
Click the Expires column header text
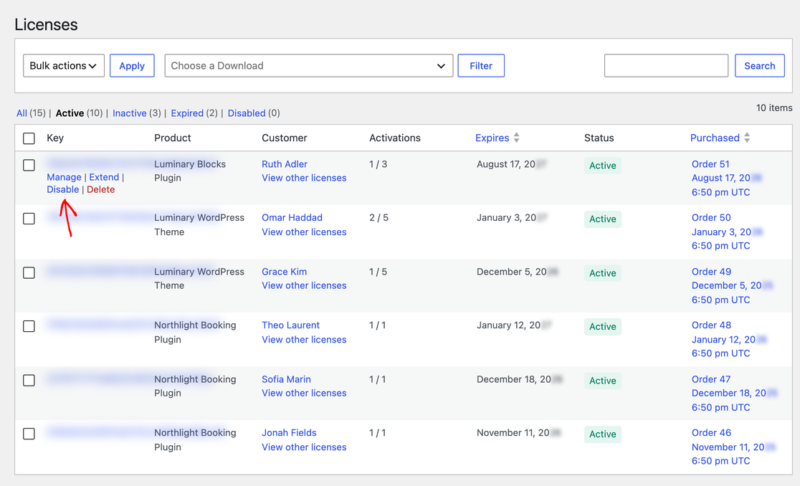(x=492, y=138)
